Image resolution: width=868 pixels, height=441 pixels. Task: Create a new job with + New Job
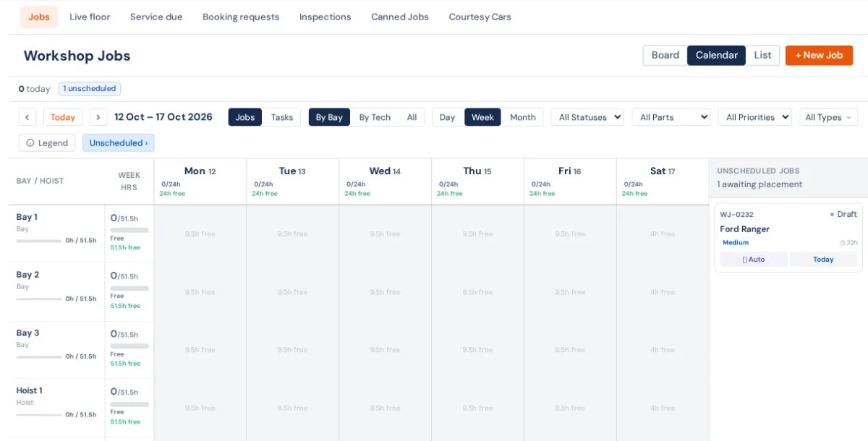point(819,56)
